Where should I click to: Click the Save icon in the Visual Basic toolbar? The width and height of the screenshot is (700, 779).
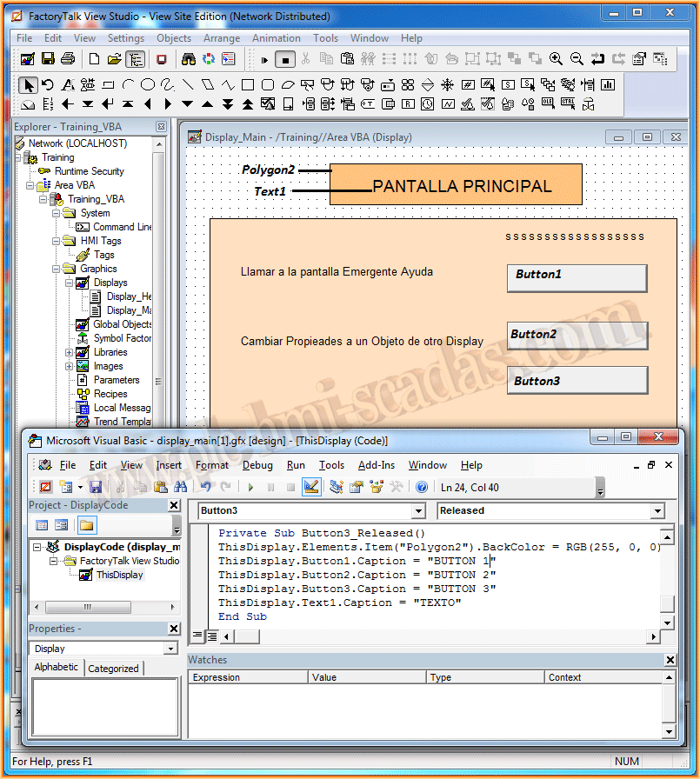click(96, 487)
